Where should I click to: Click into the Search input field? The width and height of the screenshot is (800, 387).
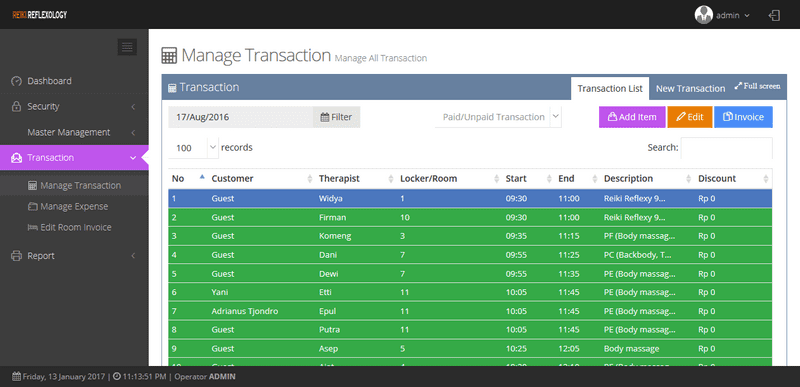(727, 148)
